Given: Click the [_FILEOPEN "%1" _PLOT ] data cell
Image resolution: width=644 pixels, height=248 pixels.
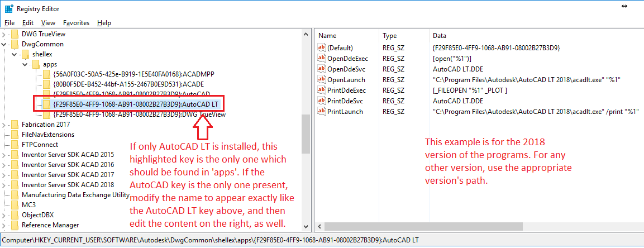Looking at the screenshot, I should (x=470, y=90).
